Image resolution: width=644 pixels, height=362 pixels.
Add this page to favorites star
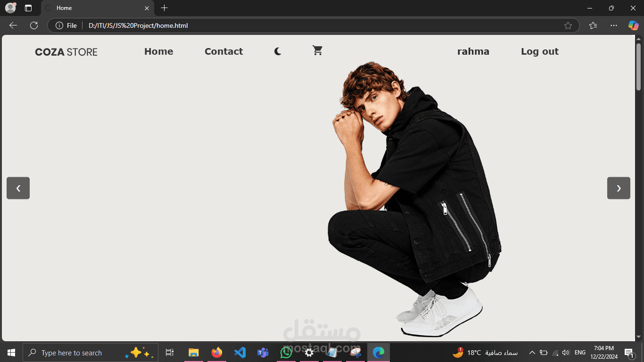coord(568,25)
